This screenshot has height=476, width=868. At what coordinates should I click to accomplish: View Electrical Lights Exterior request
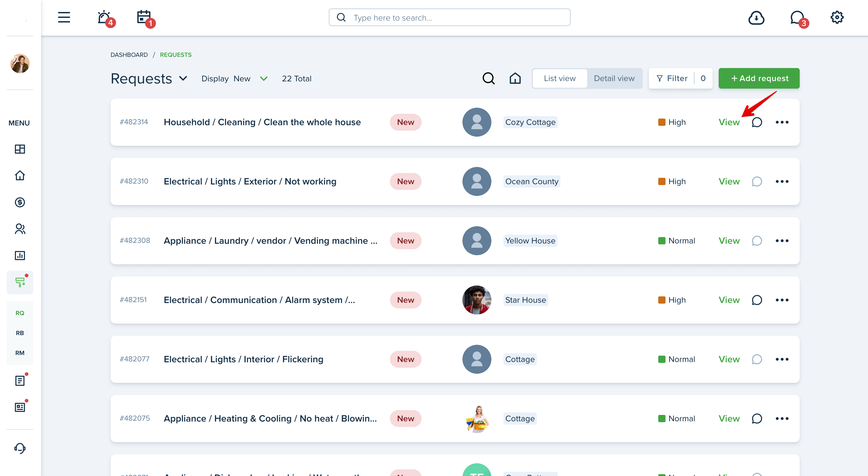729,181
